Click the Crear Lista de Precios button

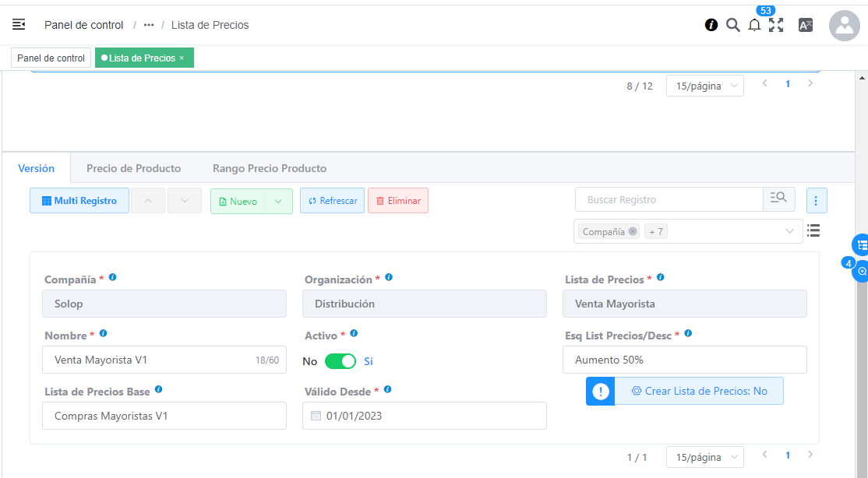coord(698,391)
